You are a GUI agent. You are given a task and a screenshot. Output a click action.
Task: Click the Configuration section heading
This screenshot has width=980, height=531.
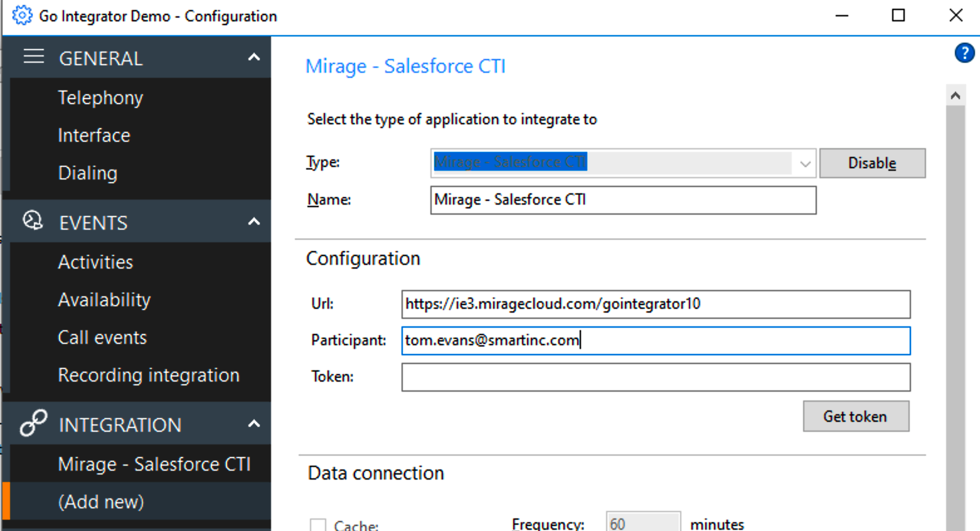[363, 259]
